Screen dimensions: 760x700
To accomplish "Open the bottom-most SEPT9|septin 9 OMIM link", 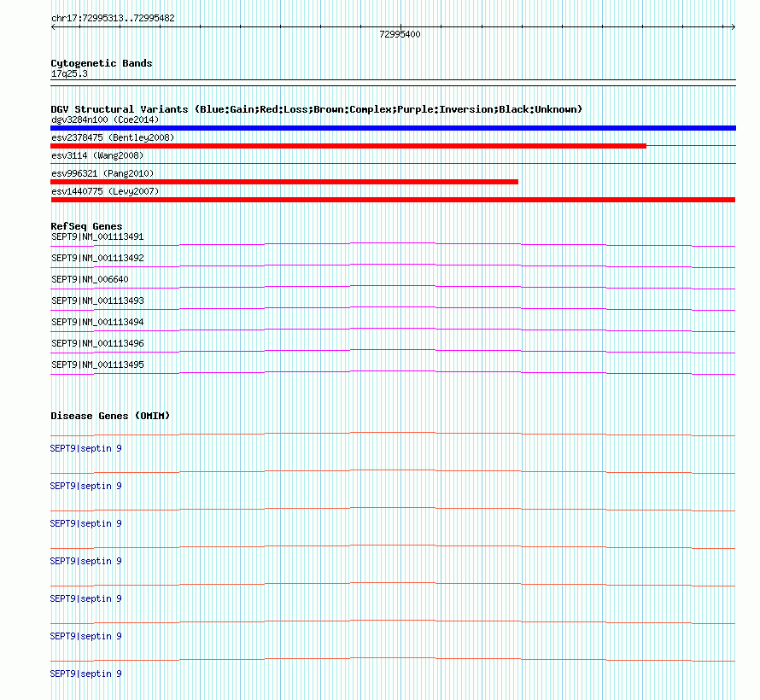I will [x=85, y=674].
